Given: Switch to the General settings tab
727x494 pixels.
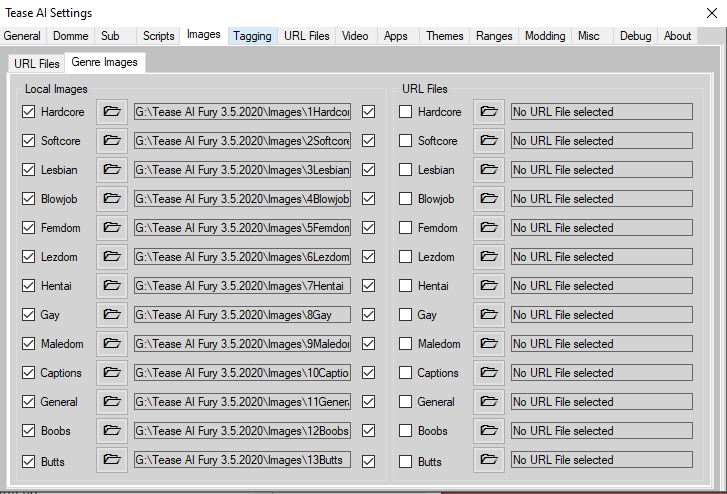Looking at the screenshot, I should [22, 36].
